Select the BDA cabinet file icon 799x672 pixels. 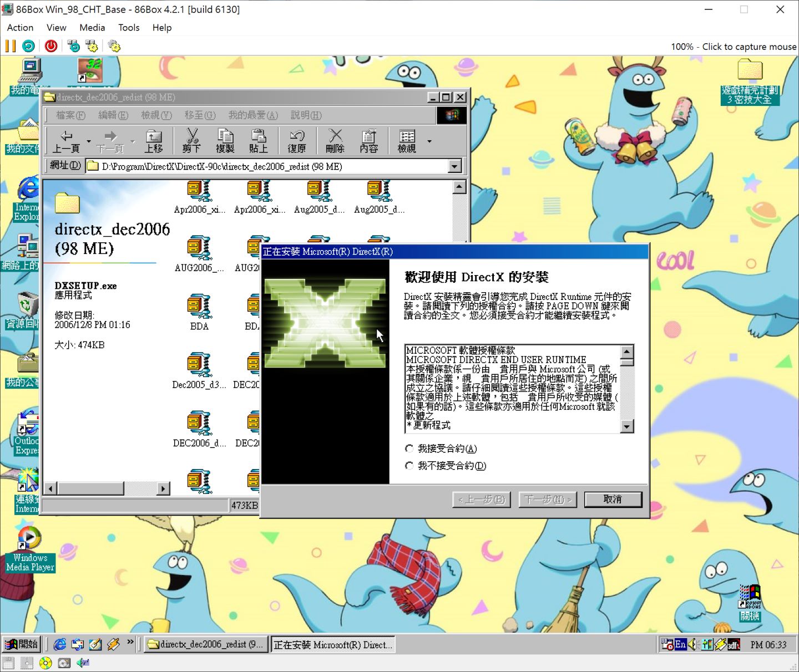[x=199, y=312]
